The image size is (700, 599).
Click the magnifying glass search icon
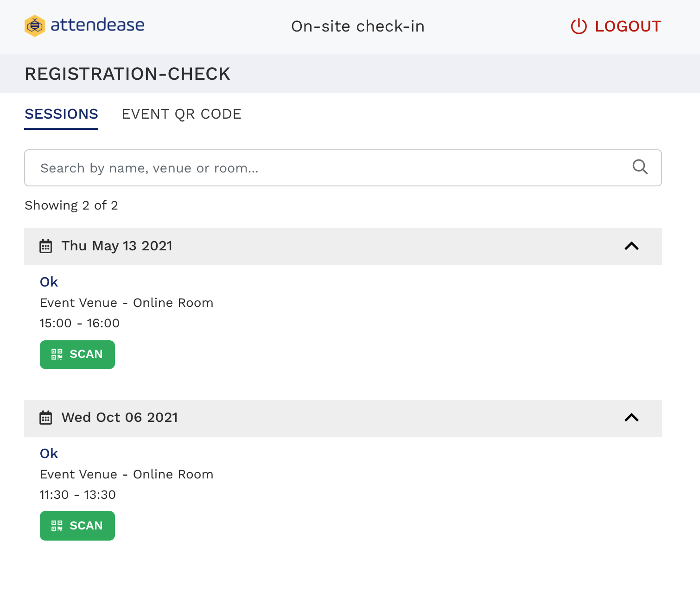tap(640, 167)
